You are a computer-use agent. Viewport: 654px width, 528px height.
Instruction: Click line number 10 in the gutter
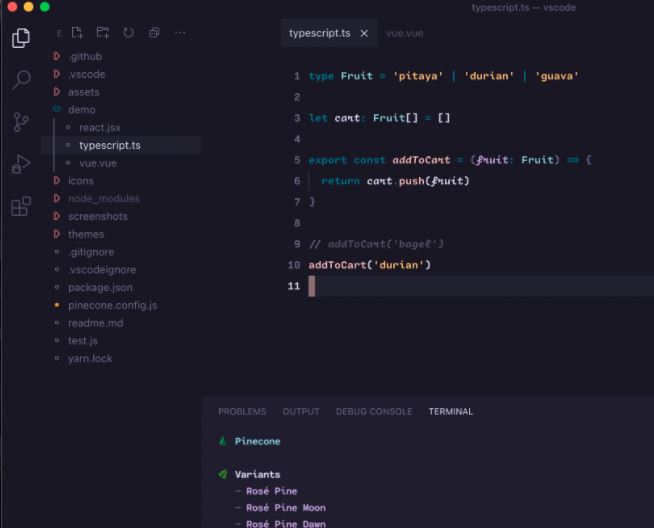[x=294, y=265]
